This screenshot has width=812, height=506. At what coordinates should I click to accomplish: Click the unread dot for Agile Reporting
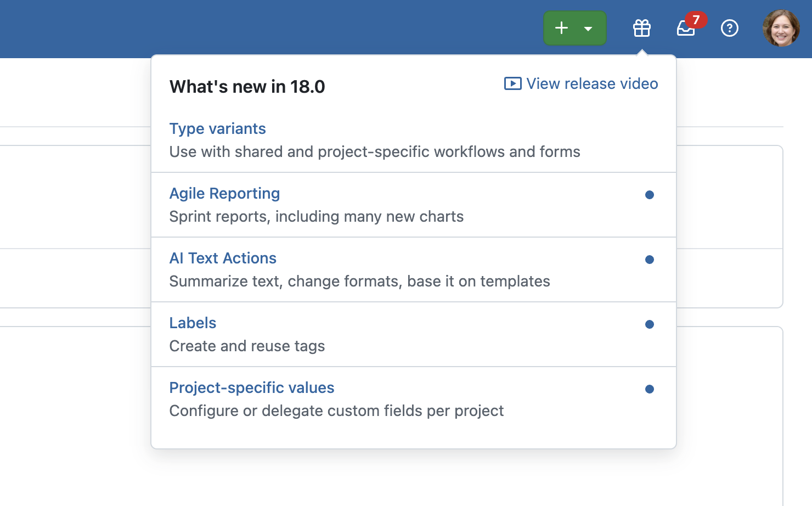point(650,195)
